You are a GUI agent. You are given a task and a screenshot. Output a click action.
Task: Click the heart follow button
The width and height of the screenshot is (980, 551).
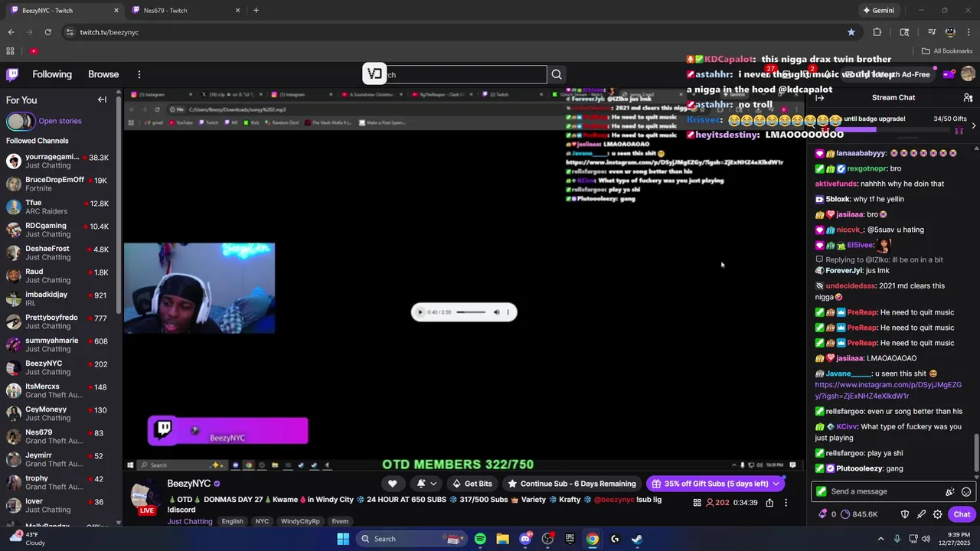pos(392,484)
